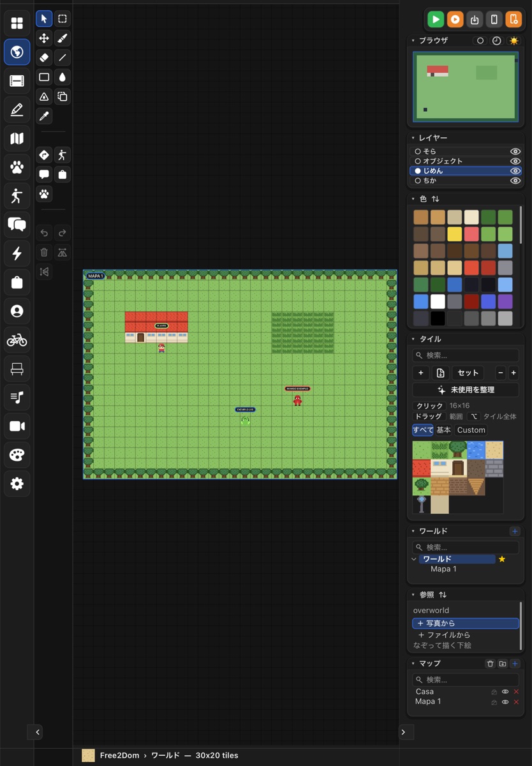Select the eyedropper color picker tool
This screenshot has width=532, height=766.
tap(44, 116)
